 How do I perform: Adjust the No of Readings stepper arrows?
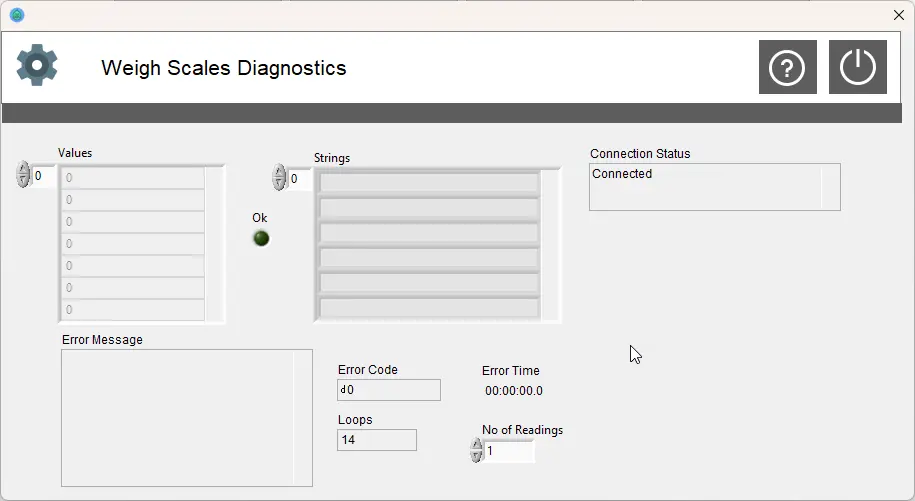coord(476,450)
